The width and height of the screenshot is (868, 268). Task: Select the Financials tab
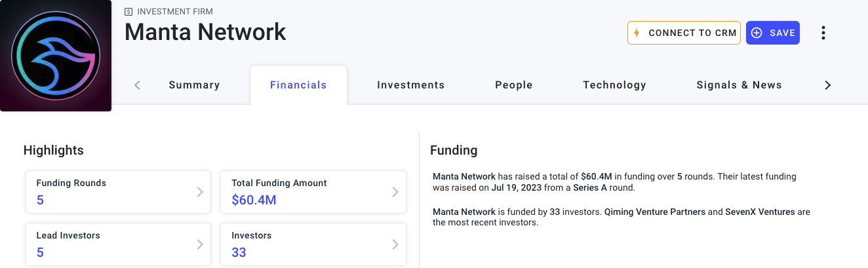pos(298,85)
